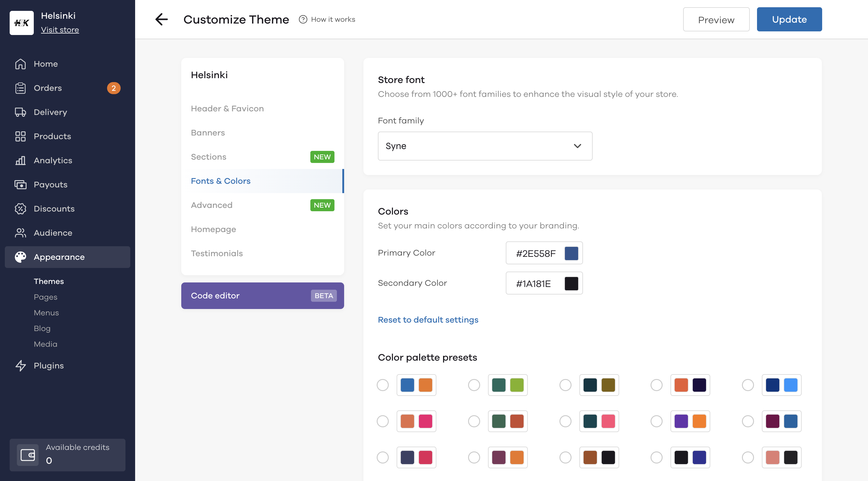
Task: Select the slate and crimson palette preset
Action: 383,457
